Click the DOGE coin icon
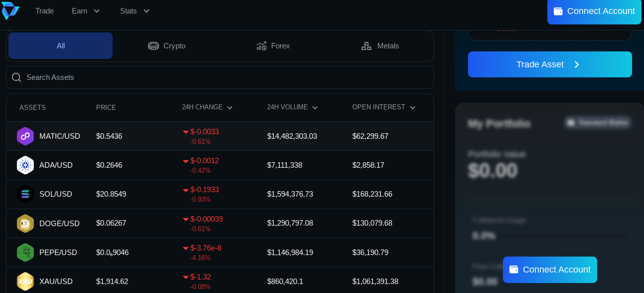The width and height of the screenshot is (644, 293). (x=25, y=224)
